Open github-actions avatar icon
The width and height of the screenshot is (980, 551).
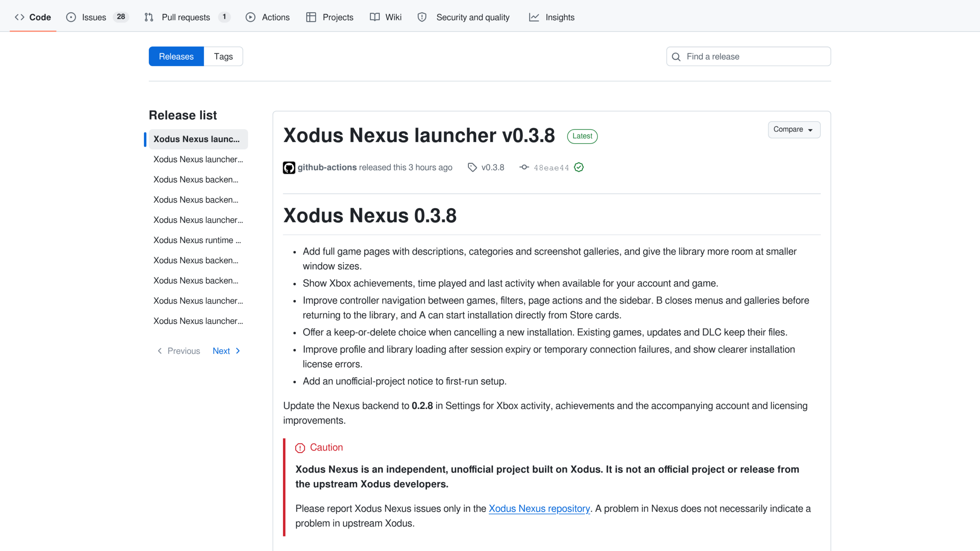(289, 168)
